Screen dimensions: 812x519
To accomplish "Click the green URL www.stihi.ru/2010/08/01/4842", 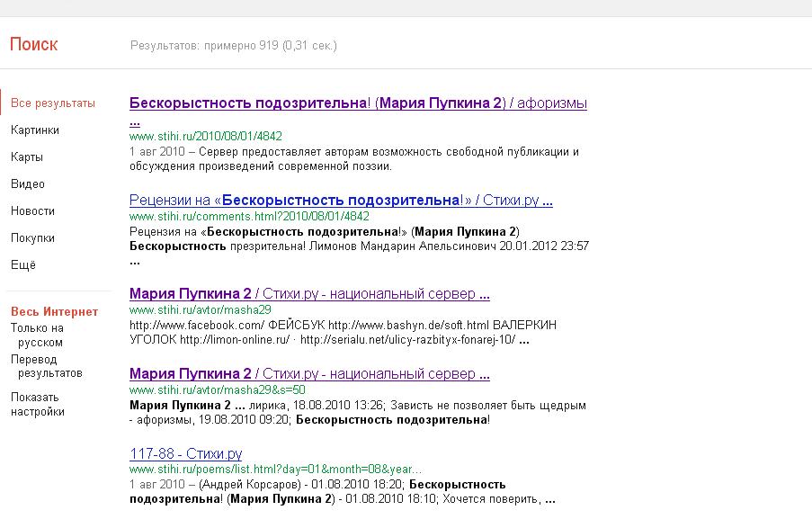I will pyautogui.click(x=205, y=137).
